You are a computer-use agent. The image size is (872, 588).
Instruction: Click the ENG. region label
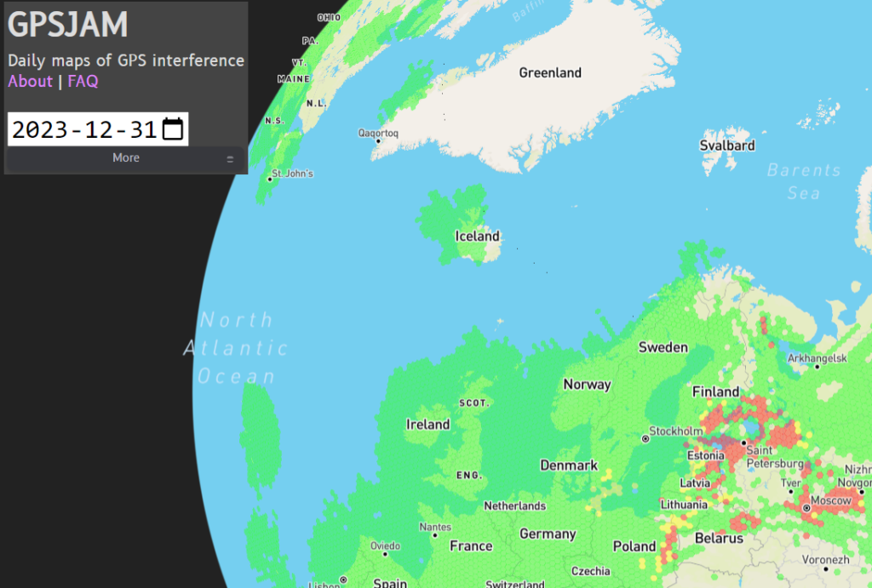pyautogui.click(x=469, y=475)
